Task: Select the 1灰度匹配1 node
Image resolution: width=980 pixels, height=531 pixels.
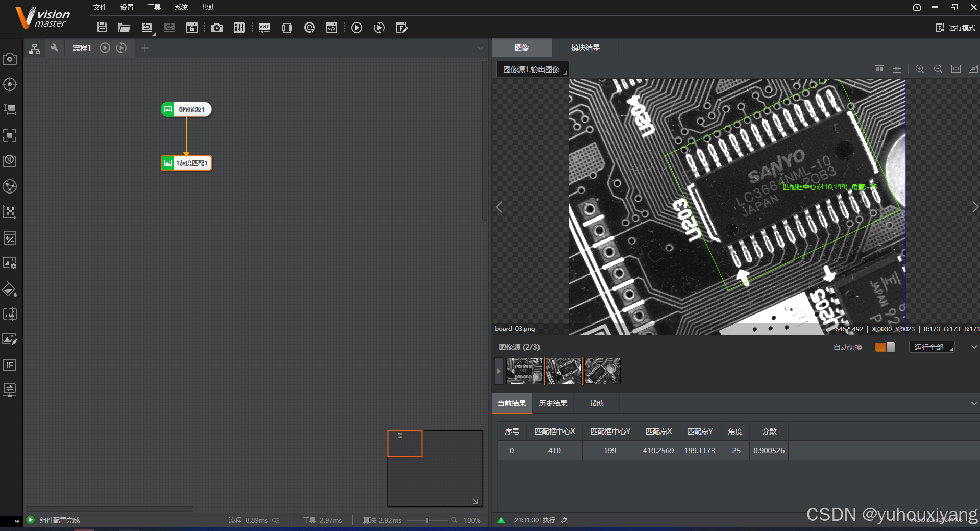Action: [x=186, y=163]
